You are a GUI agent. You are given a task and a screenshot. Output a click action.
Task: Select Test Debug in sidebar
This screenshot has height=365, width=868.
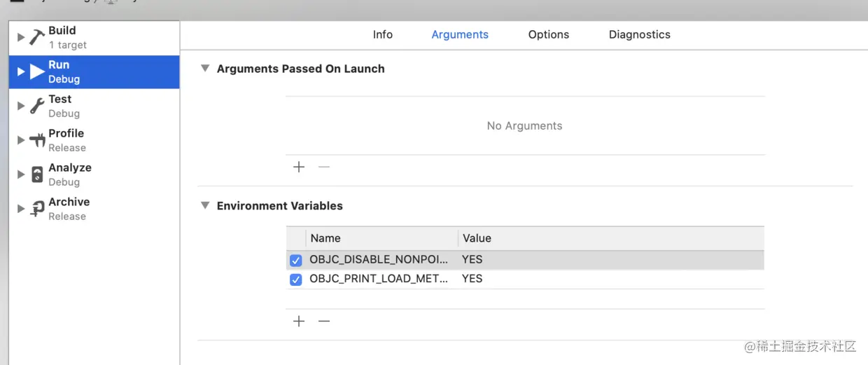(x=94, y=106)
